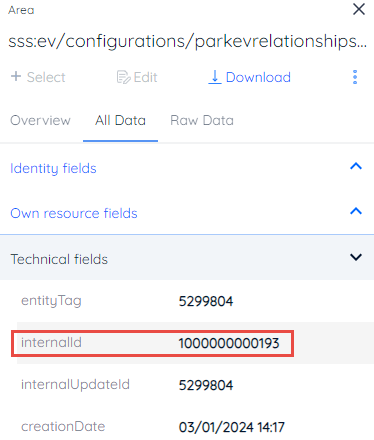Toggle Technical fields chevron arrow
Image resolution: width=374 pixels, height=440 pixels.
tap(356, 257)
